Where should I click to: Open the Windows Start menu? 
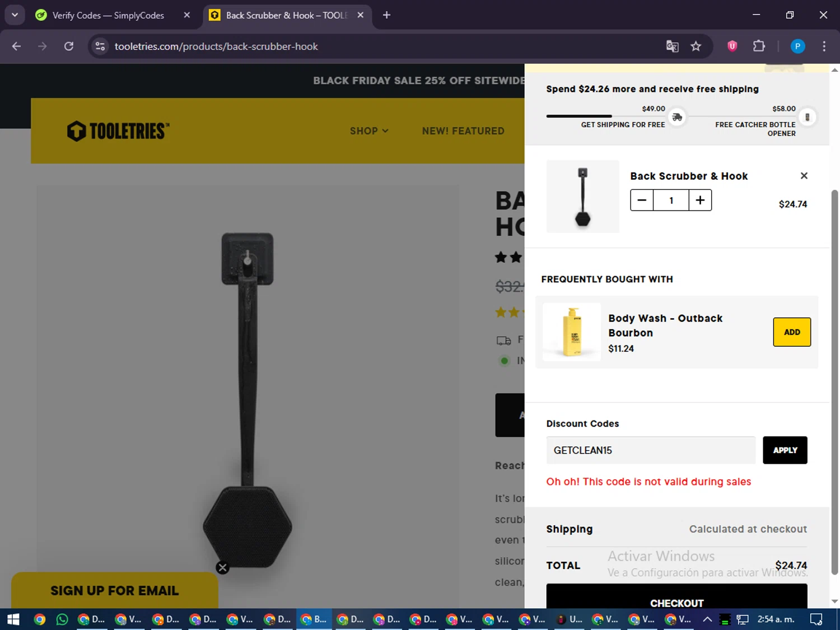click(x=13, y=619)
